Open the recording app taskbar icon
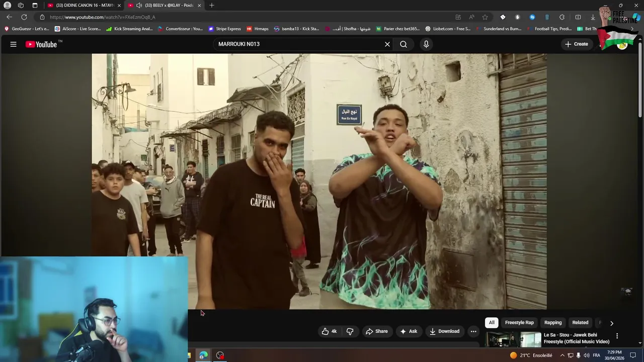 220,355
